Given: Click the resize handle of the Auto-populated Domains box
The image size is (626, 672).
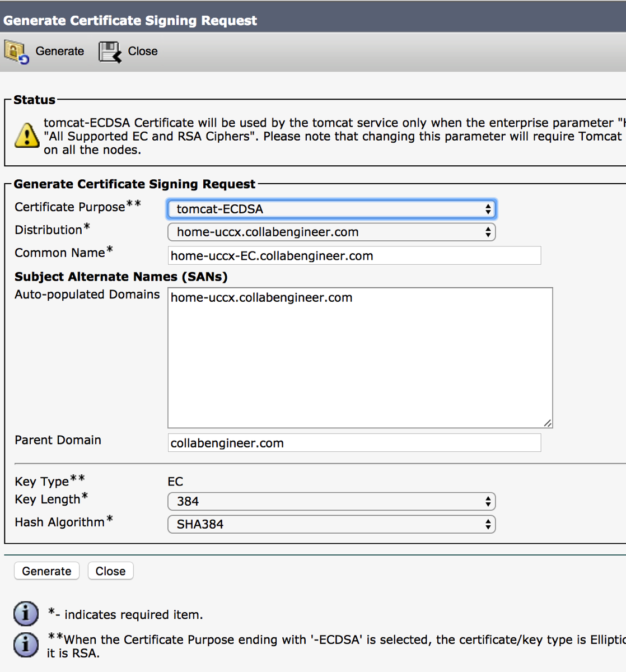Looking at the screenshot, I should pyautogui.click(x=548, y=423).
